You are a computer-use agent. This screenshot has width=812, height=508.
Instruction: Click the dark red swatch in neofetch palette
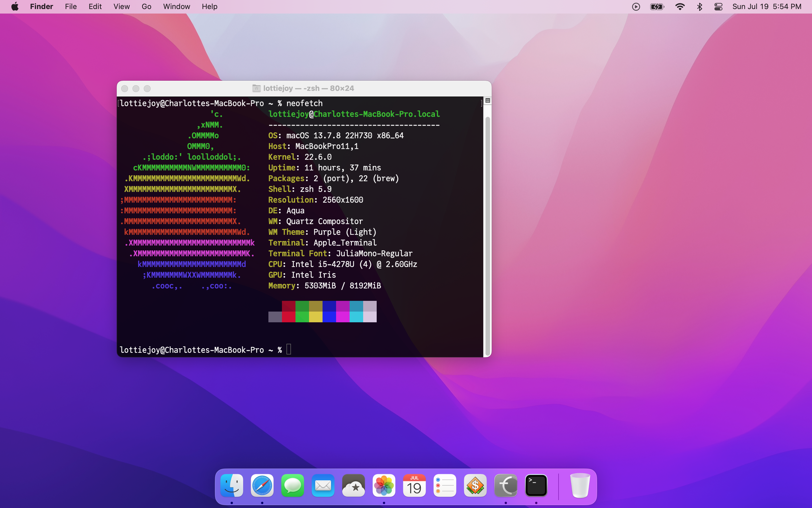[288, 306]
